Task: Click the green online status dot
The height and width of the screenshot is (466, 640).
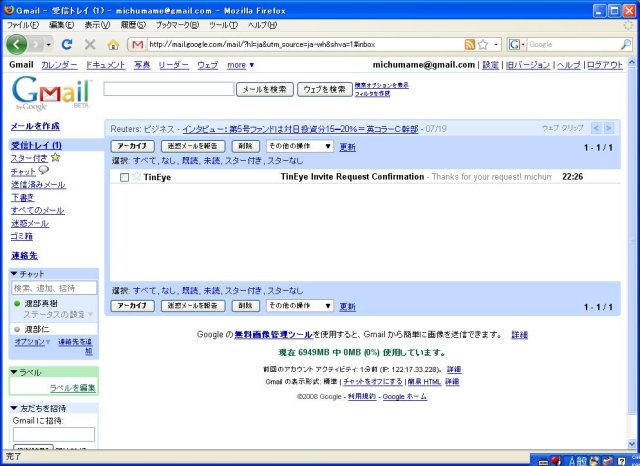Action: (17, 304)
